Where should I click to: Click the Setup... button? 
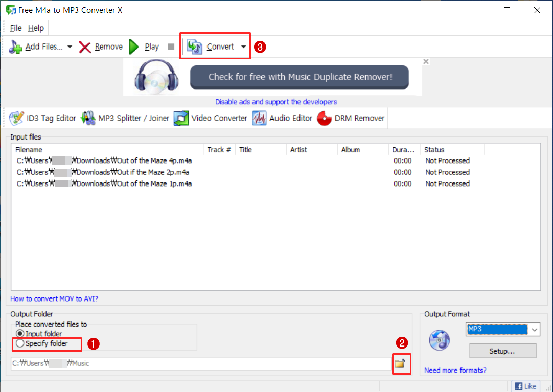point(502,351)
